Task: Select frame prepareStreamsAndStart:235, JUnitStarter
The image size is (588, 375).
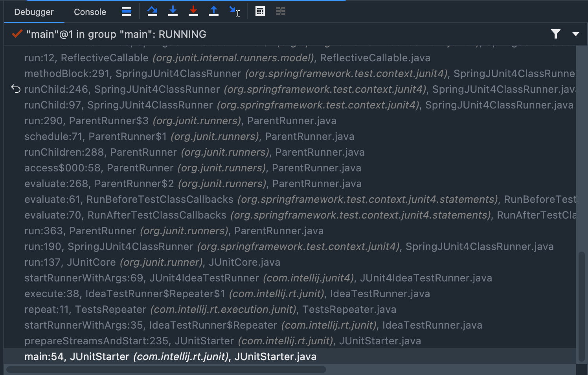Action: coord(290,341)
